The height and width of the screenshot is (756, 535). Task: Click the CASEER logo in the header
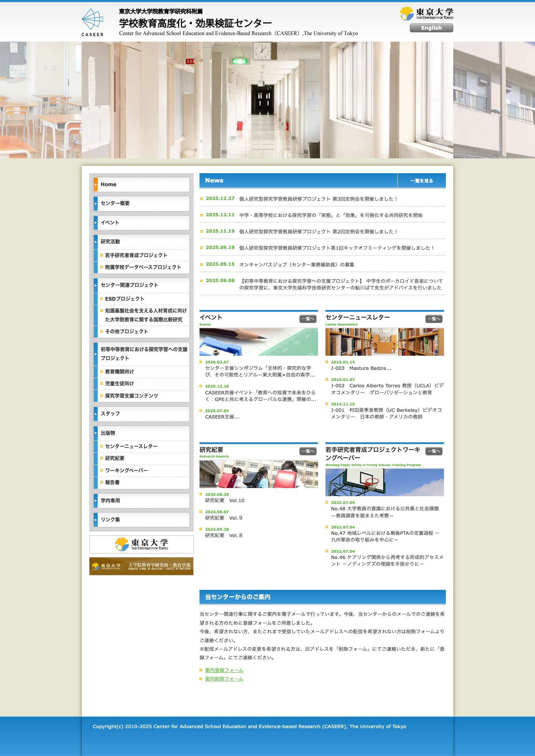pyautogui.click(x=93, y=22)
